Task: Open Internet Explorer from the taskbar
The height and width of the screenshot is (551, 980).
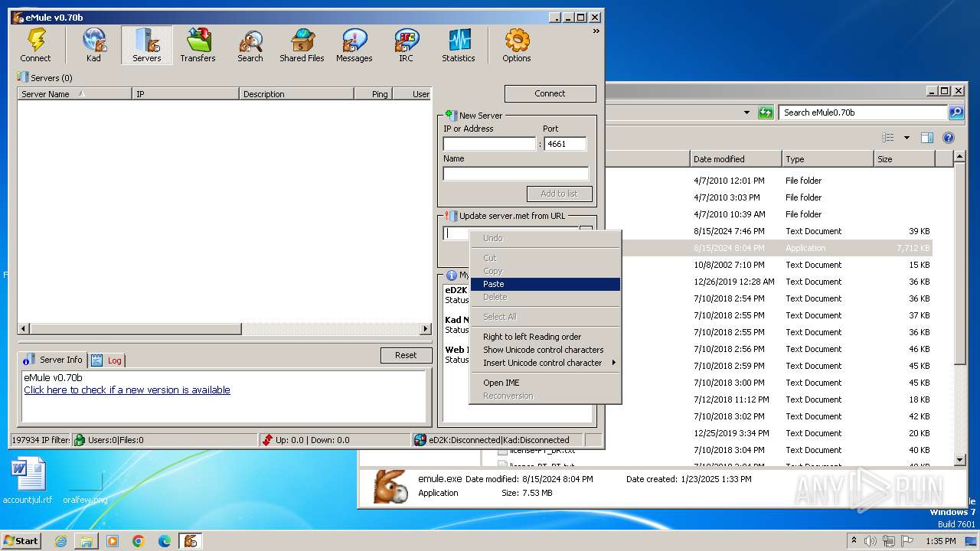Action: [60, 541]
